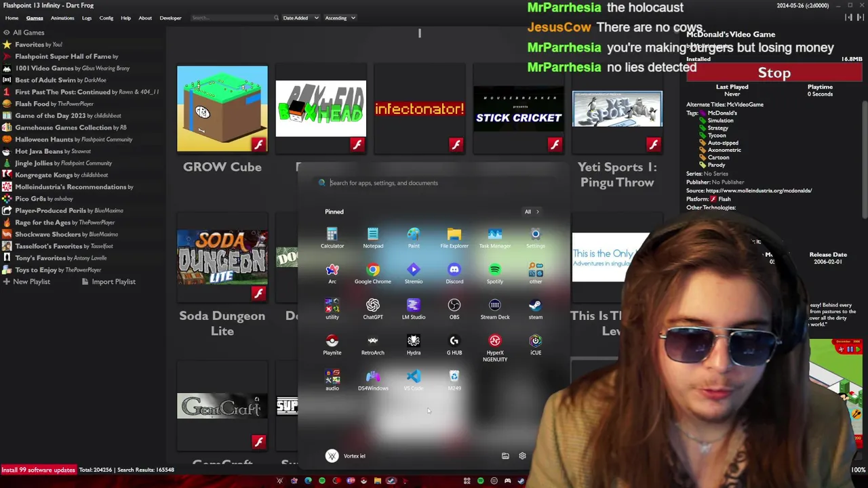Launch ChatGPT from pinned apps
The width and height of the screenshot is (868, 488).
coord(373,309)
